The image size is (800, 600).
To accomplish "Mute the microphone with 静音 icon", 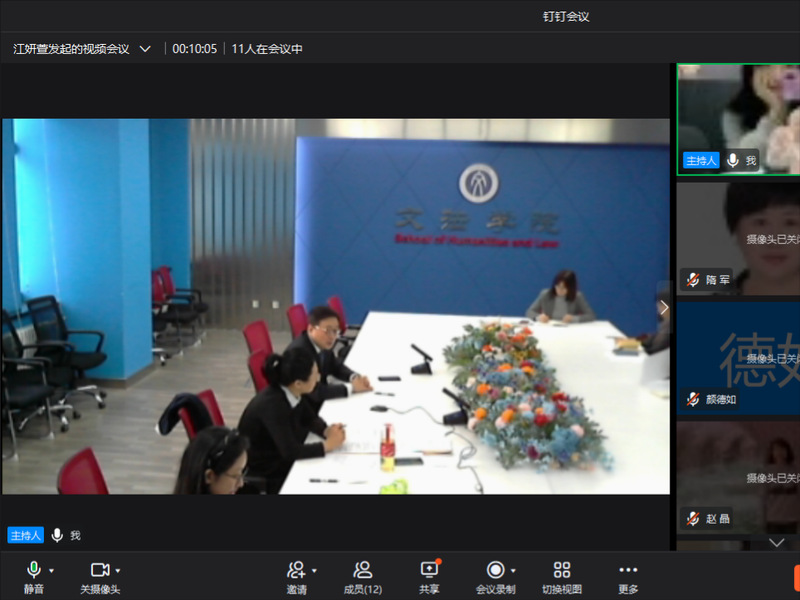I will click(x=33, y=569).
